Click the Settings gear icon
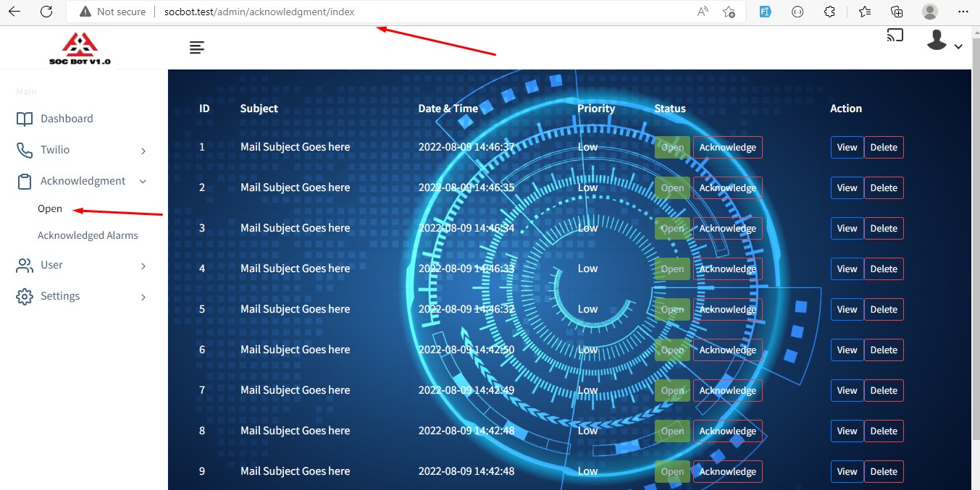980x490 pixels. tap(25, 297)
